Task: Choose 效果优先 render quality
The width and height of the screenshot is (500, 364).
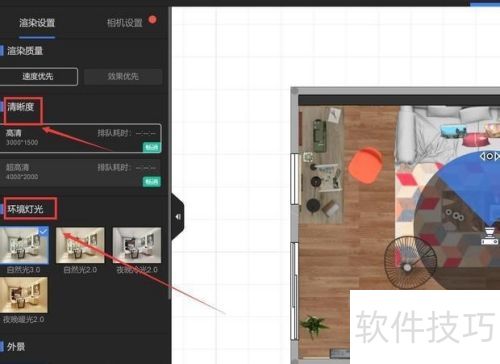Action: point(123,77)
